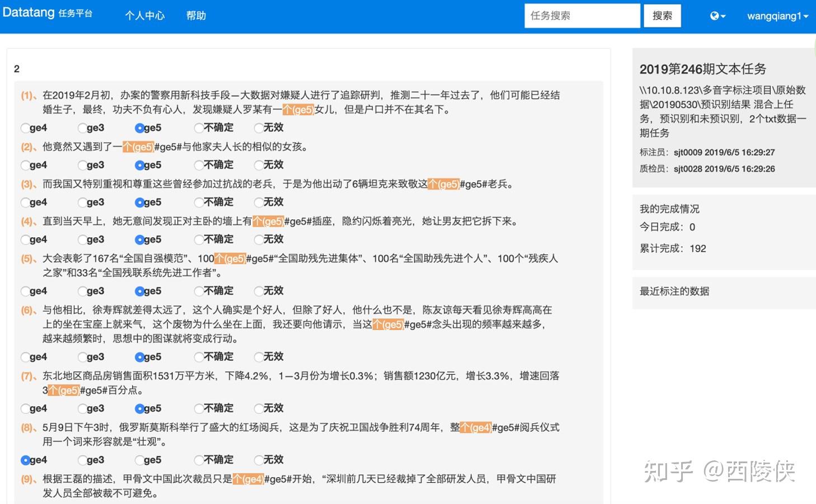Select ge4 for sentence (3)

(25, 202)
